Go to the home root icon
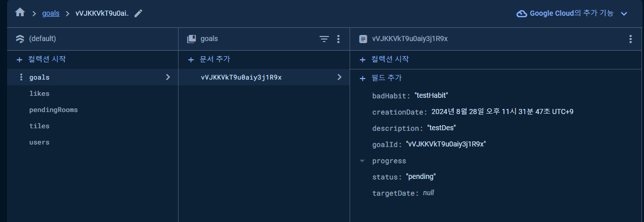Viewport: 644px width, 222px height. coord(20,13)
